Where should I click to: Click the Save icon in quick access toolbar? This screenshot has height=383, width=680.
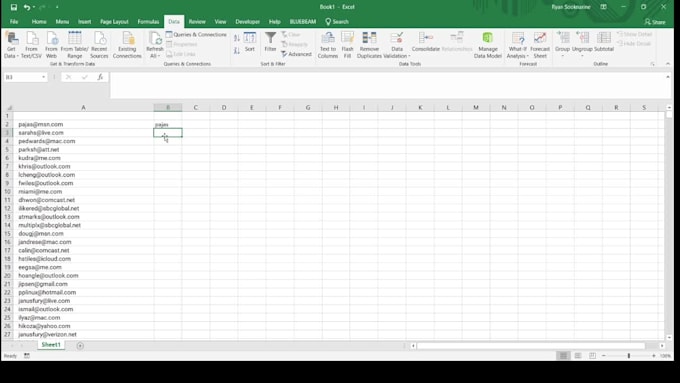(x=13, y=7)
